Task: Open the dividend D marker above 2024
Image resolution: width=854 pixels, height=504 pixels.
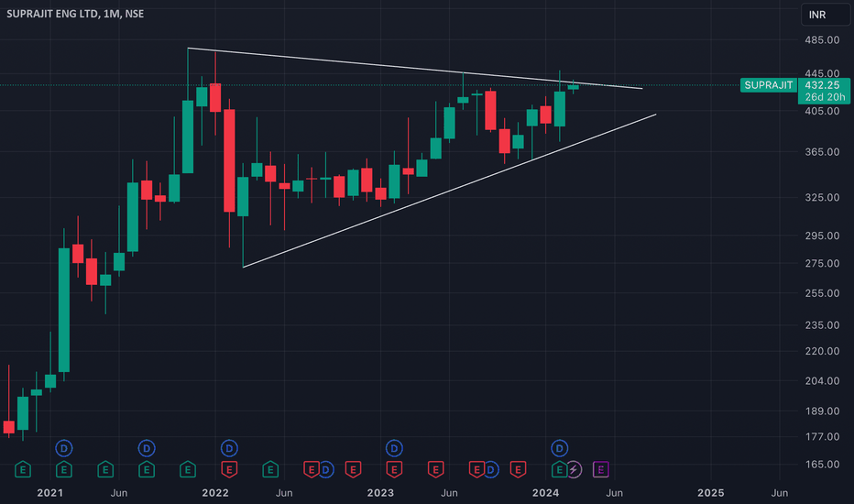Action: coord(559,448)
